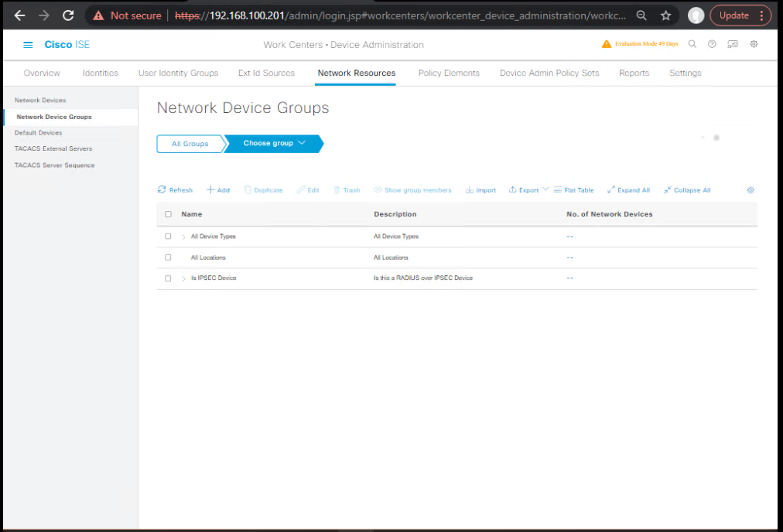Click the RADIUS over IPSEC description text
The image size is (783, 532).
423,278
